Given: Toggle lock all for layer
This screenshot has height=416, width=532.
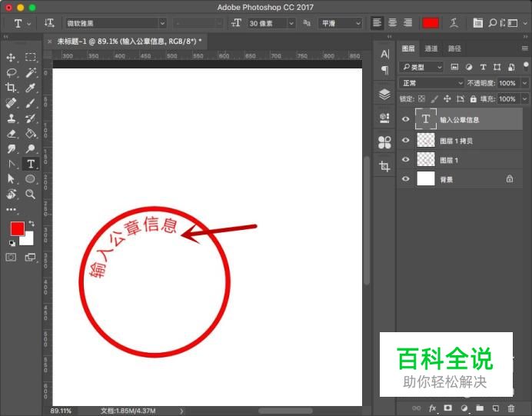Looking at the screenshot, I should click(473, 98).
